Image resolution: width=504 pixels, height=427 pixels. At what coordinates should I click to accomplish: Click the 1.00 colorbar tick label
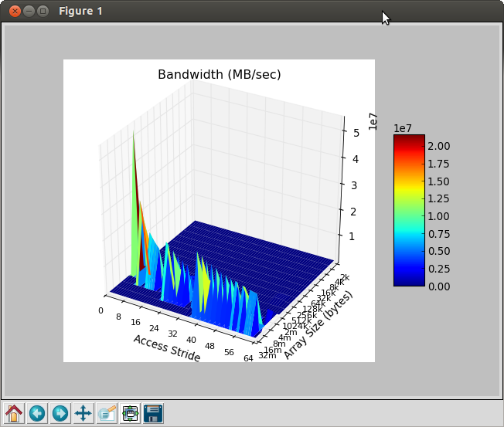click(x=439, y=216)
